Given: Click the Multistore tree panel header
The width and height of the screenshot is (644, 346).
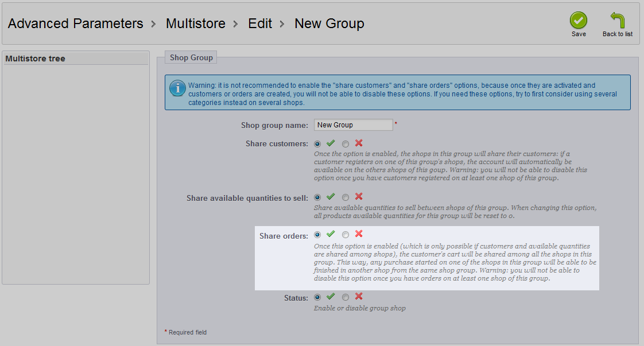Looking at the screenshot, I should coord(76,59).
